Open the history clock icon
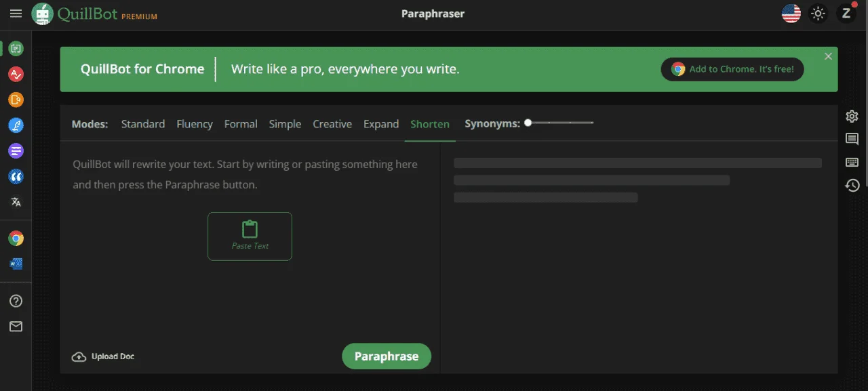Screen dimensions: 868x391 click(852, 185)
